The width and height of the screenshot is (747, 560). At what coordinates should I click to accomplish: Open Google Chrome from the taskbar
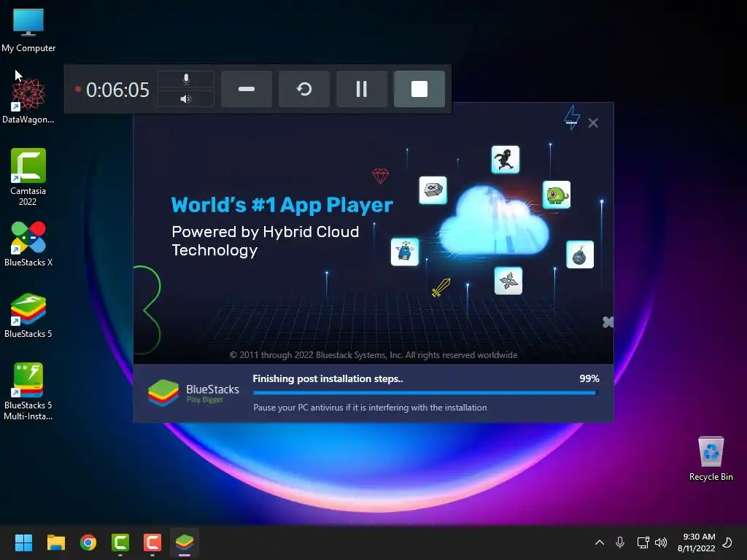tap(88, 542)
